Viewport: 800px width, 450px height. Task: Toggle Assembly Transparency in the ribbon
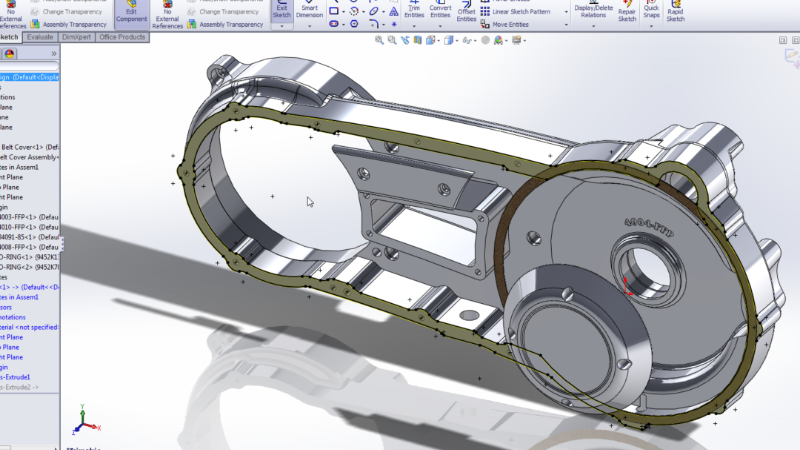(x=225, y=24)
